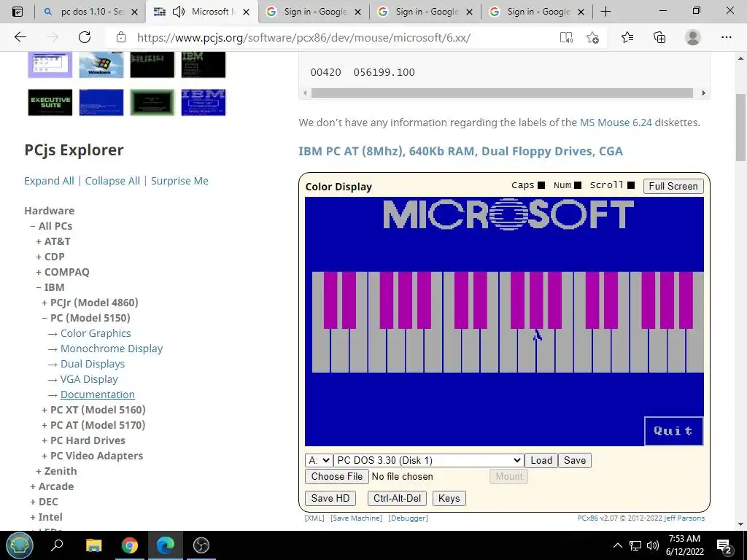This screenshot has width=747, height=560.
Task: Open a new browser tab
Action: (605, 12)
